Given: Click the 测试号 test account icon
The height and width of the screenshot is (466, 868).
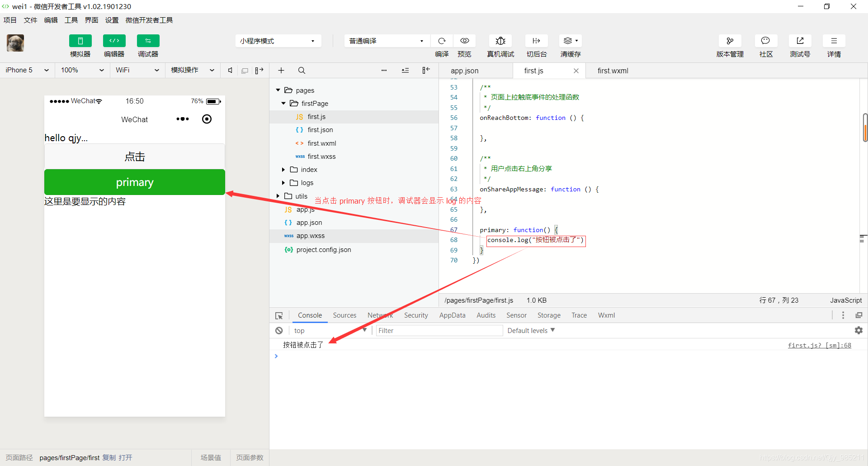Looking at the screenshot, I should [x=800, y=41].
